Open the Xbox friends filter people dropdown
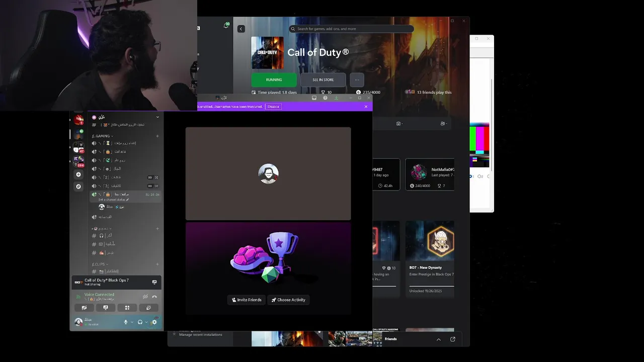This screenshot has width=644, height=362. pyautogui.click(x=443, y=124)
